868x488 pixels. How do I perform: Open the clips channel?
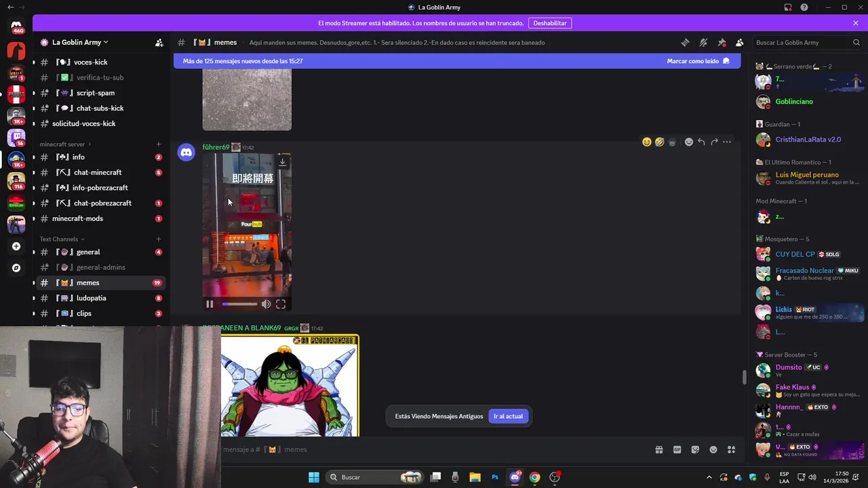[102, 313]
